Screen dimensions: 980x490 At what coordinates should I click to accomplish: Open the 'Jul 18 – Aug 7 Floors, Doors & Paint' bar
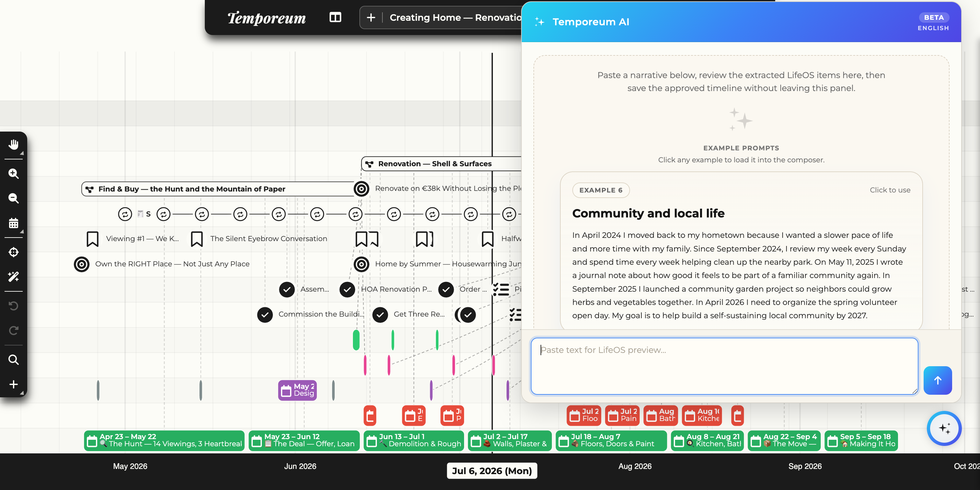click(611, 440)
